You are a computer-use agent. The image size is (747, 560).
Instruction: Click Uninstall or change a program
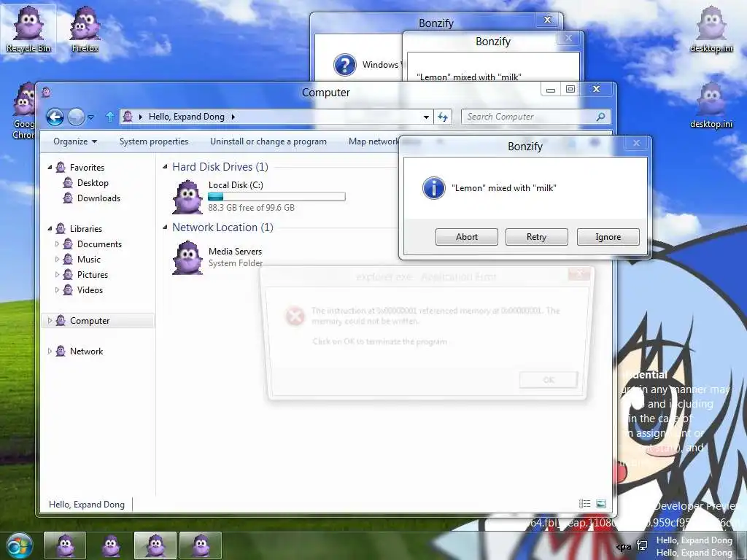[x=268, y=141]
